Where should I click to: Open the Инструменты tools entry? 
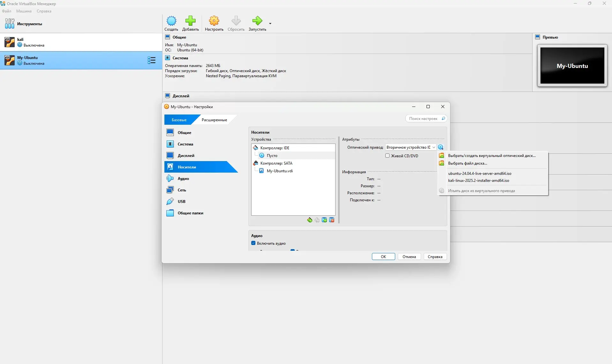pos(81,24)
